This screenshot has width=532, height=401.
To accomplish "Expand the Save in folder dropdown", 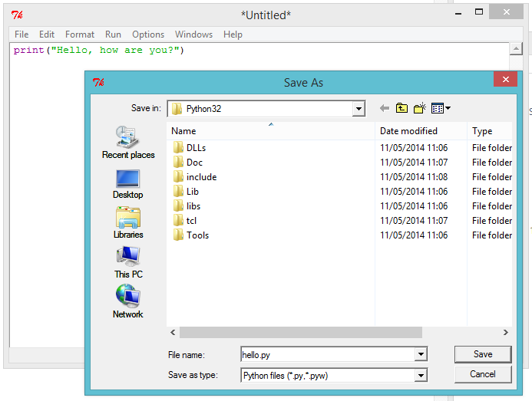I will tap(359, 109).
